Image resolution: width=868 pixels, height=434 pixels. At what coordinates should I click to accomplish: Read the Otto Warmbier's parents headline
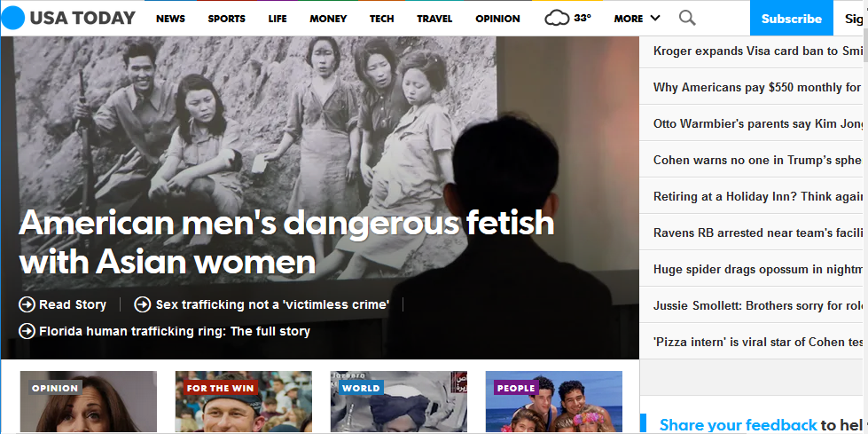tap(757, 123)
